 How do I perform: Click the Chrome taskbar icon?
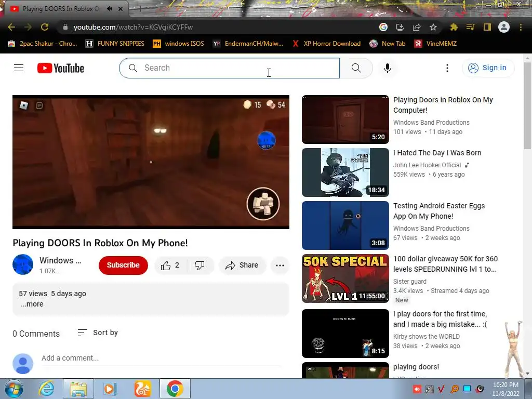click(x=175, y=389)
